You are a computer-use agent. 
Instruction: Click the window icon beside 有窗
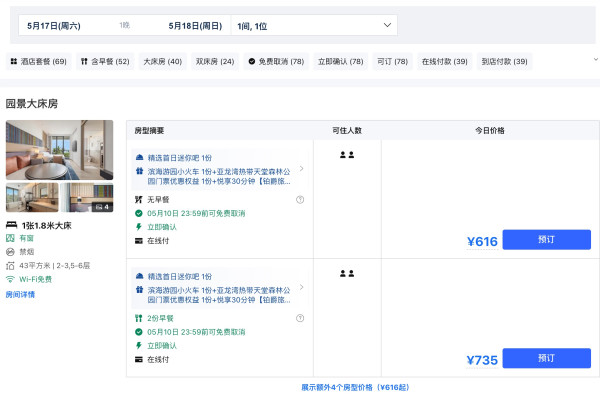(10, 238)
